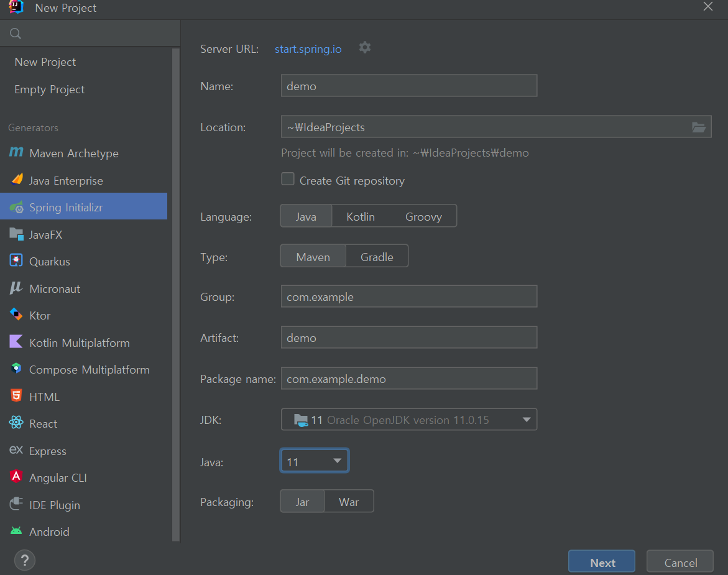Select Groovy as the language

coord(423,216)
